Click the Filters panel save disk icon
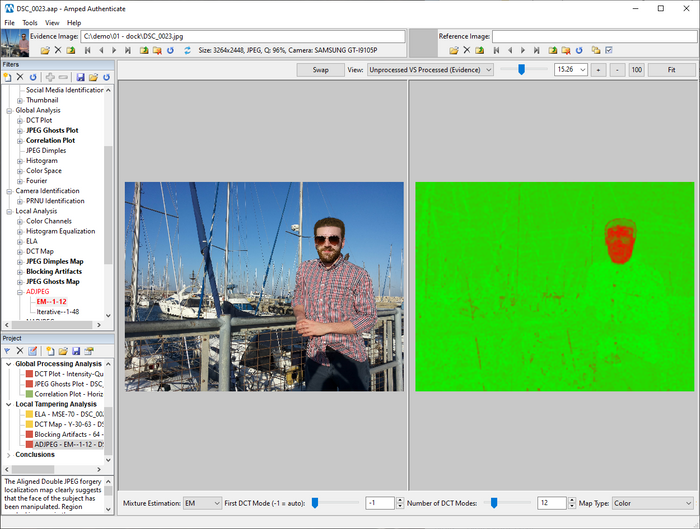This screenshot has width=700, height=529. (80, 77)
